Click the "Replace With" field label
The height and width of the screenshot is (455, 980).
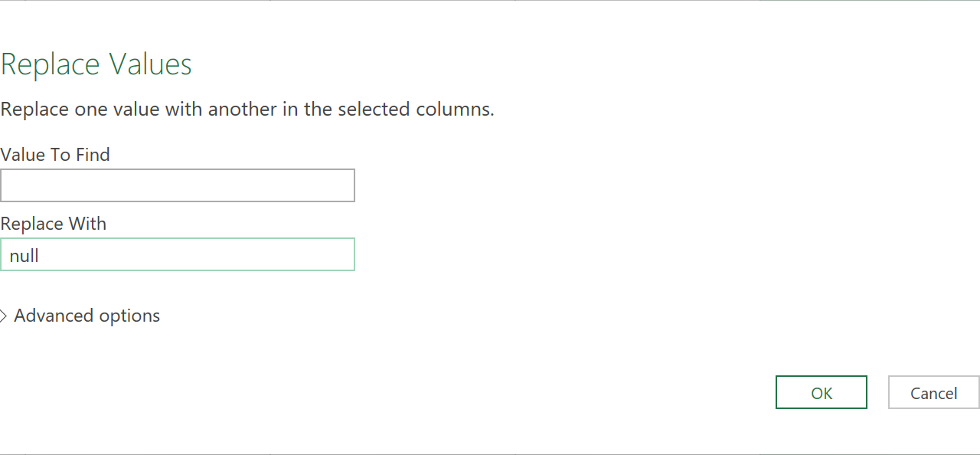pos(54,224)
